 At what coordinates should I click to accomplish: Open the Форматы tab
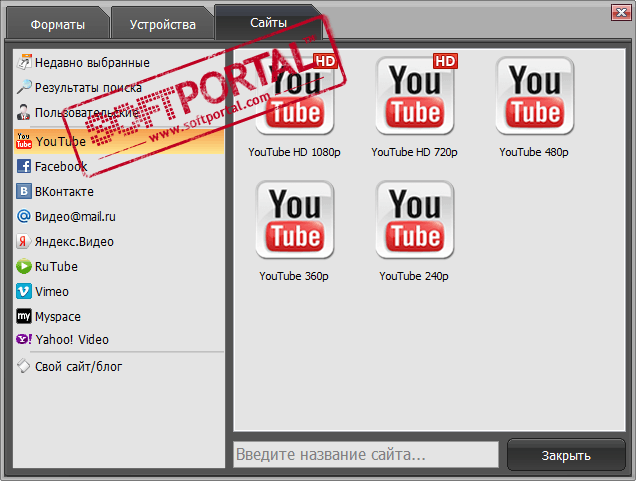click(x=58, y=24)
